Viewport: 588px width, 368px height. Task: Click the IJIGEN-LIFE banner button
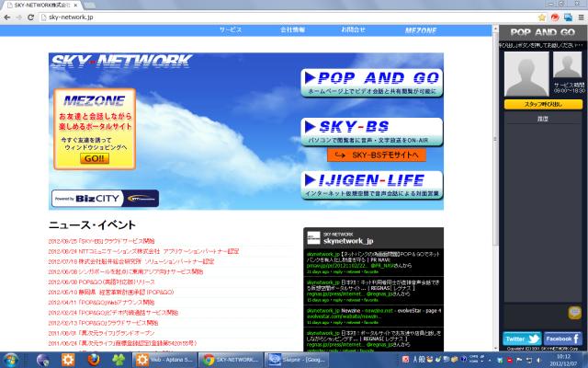click(x=371, y=185)
